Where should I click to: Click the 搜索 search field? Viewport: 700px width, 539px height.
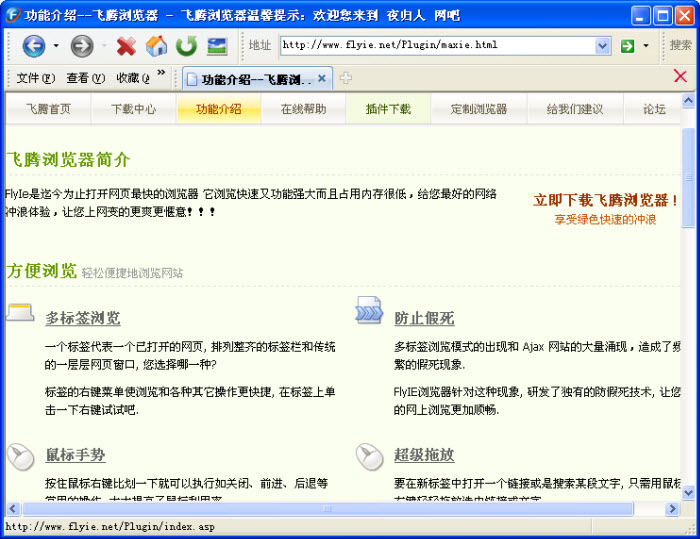point(680,45)
